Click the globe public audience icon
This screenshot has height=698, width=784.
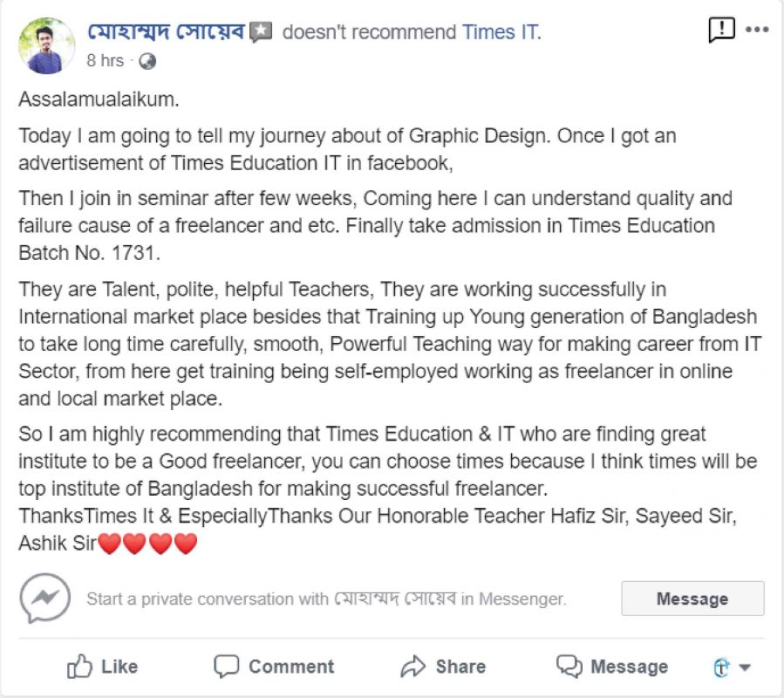tap(147, 61)
